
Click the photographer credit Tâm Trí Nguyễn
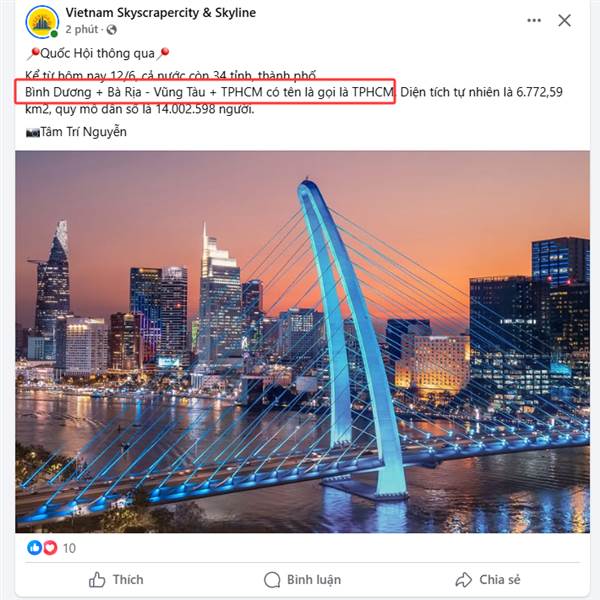83,132
